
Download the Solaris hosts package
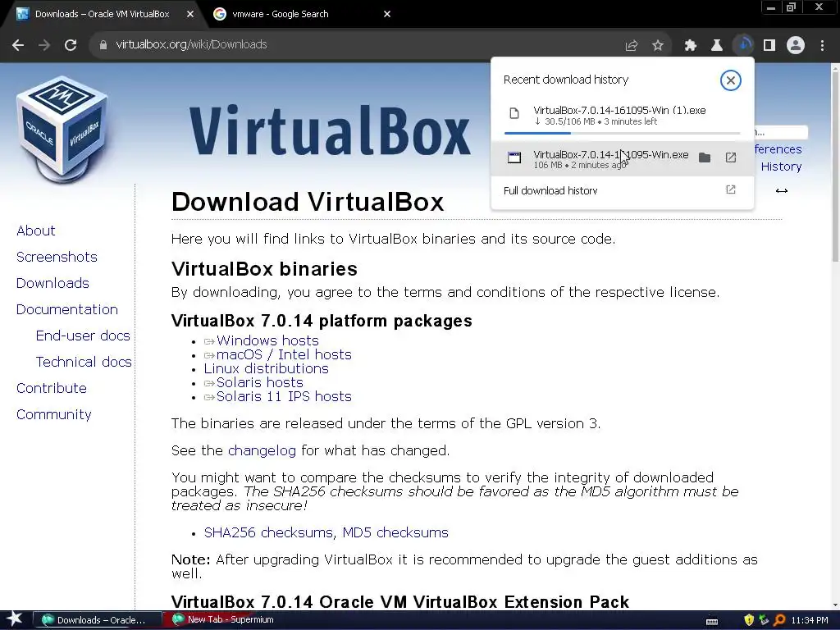click(x=260, y=382)
